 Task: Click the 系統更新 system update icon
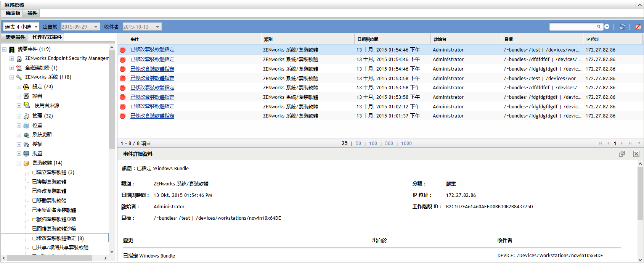click(26, 135)
